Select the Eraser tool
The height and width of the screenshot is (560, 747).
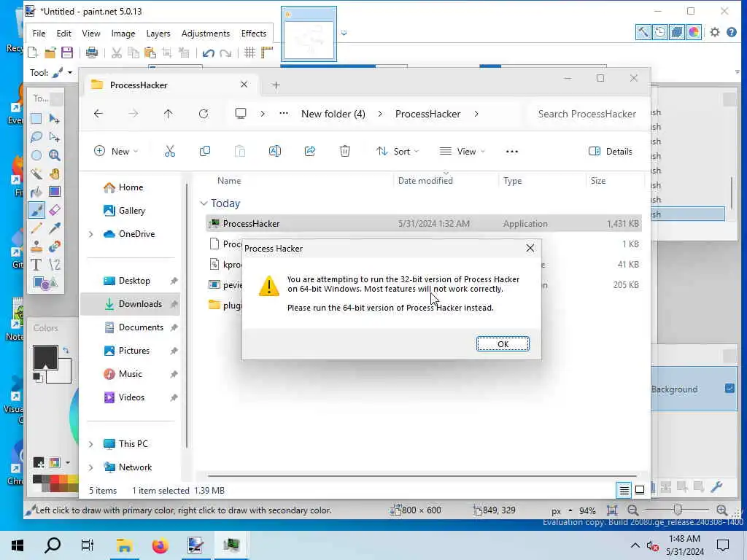[55, 210]
